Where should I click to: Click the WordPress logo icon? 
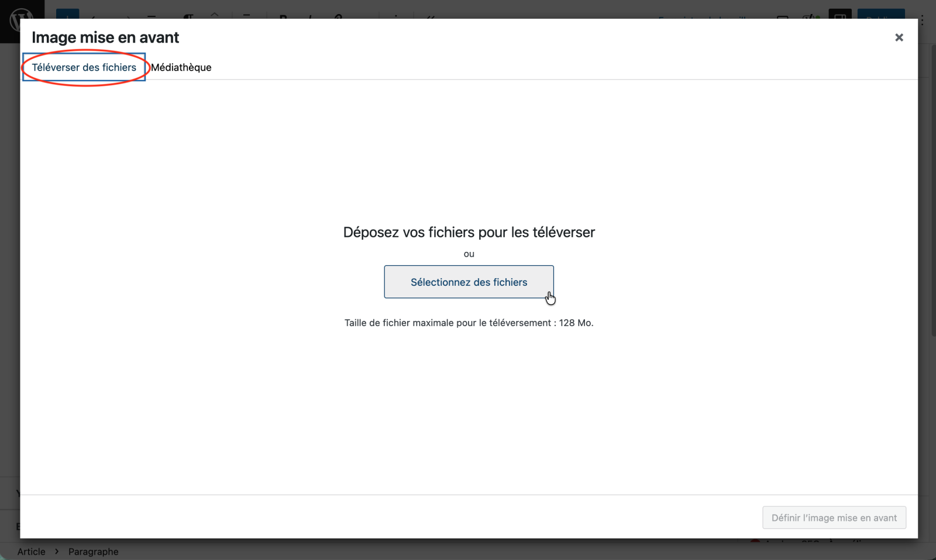click(21, 18)
